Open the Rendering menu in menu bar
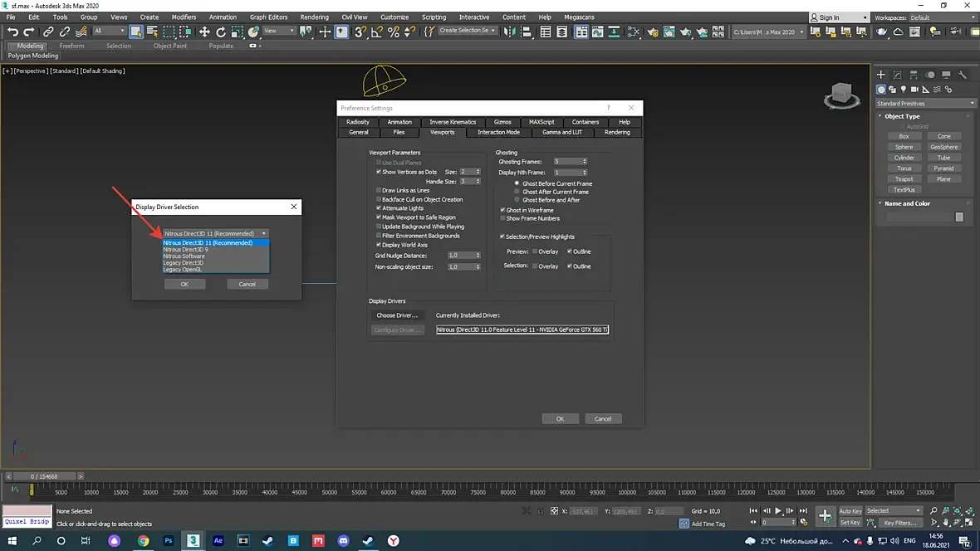This screenshot has height=551, width=980. (x=314, y=17)
